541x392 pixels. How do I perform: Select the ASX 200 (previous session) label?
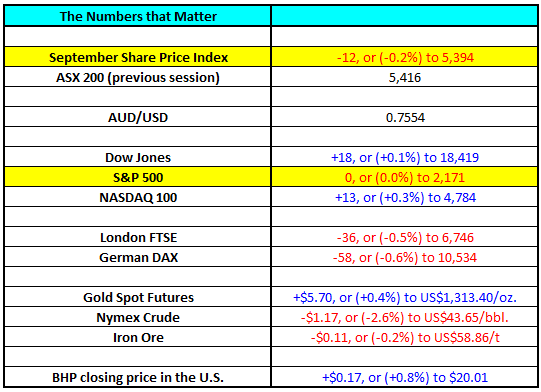point(138,77)
